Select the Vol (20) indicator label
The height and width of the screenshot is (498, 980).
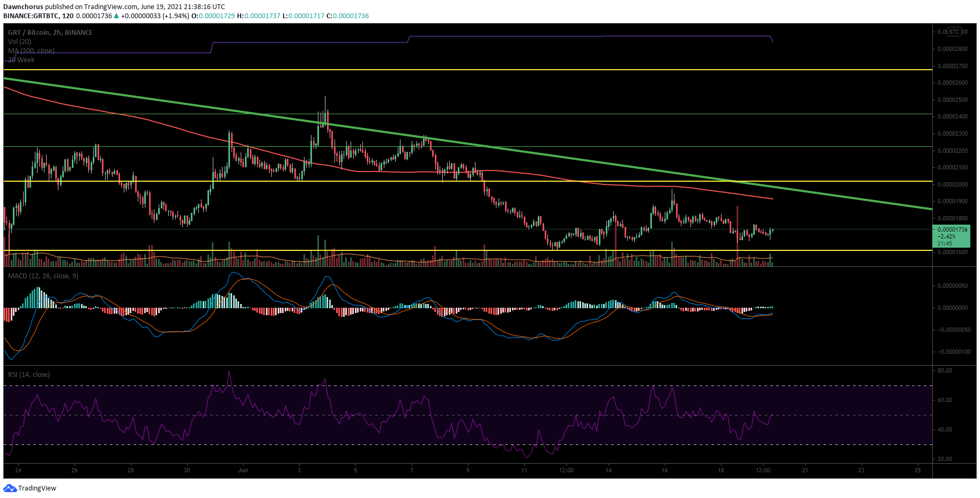(19, 41)
